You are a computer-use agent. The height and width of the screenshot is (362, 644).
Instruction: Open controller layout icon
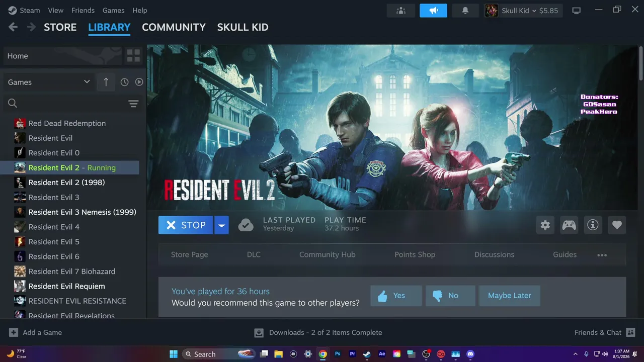pyautogui.click(x=569, y=225)
